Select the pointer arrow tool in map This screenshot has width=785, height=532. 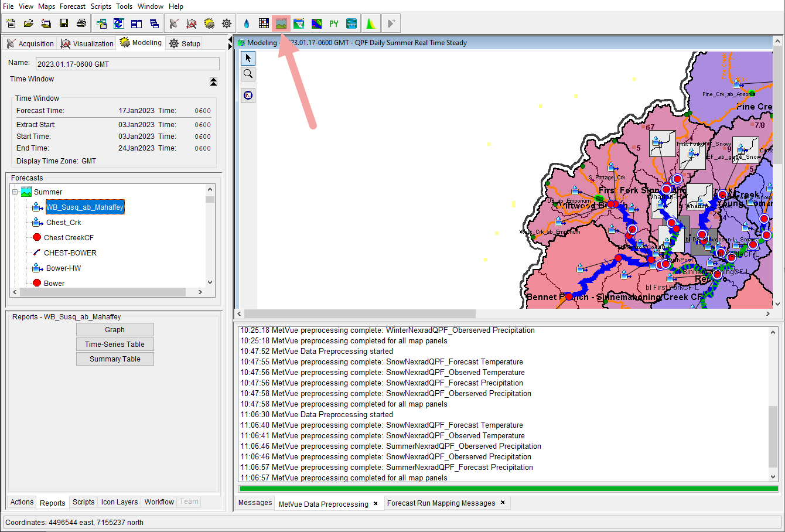point(248,58)
